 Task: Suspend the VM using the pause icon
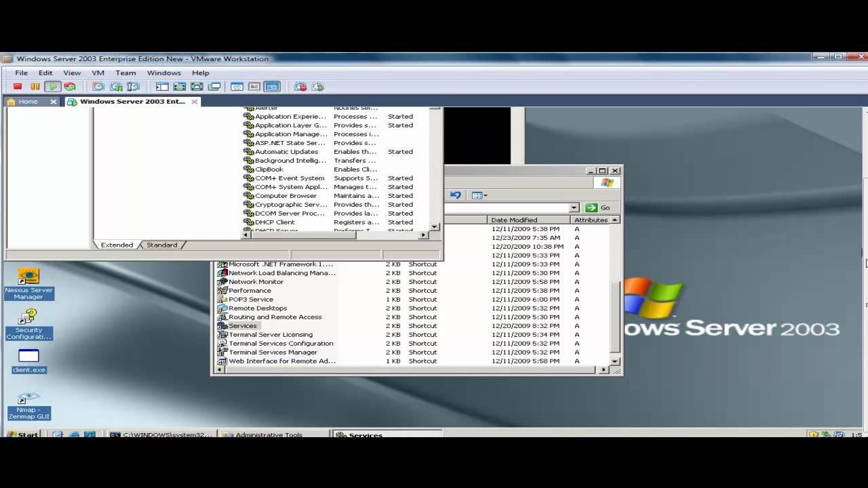click(x=35, y=87)
